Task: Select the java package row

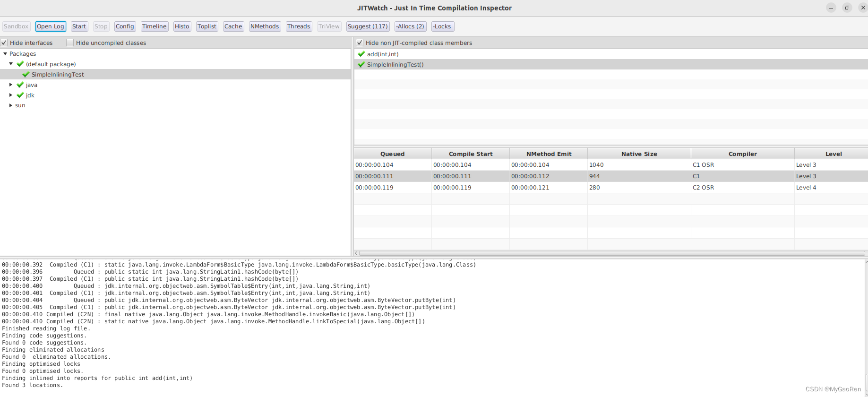Action: 175,85
